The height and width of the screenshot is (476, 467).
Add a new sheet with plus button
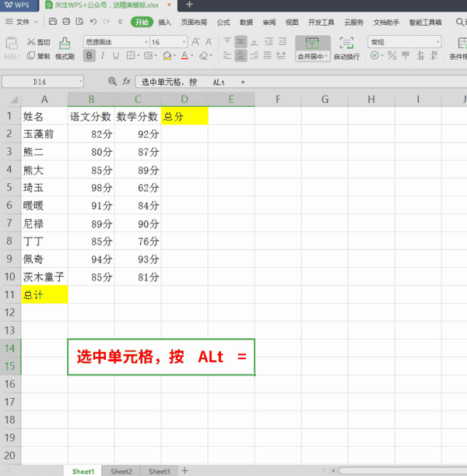coord(184,471)
